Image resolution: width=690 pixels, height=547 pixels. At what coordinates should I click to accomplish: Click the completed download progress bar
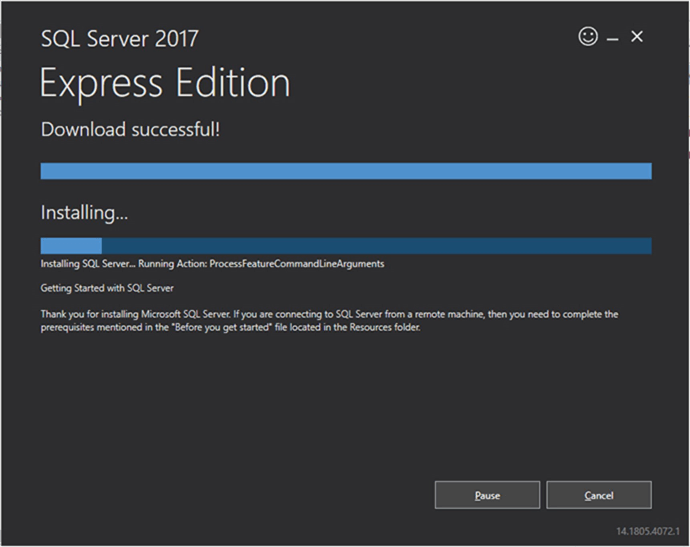coord(345,171)
